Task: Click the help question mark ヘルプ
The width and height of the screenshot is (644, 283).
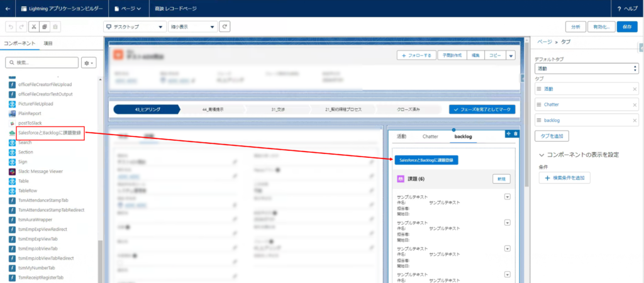Action: pyautogui.click(x=628, y=9)
